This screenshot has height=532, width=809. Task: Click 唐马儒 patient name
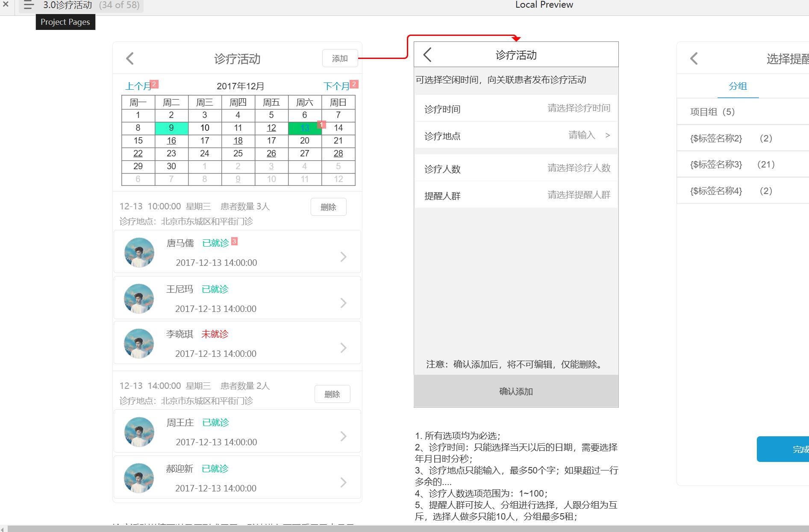click(180, 243)
